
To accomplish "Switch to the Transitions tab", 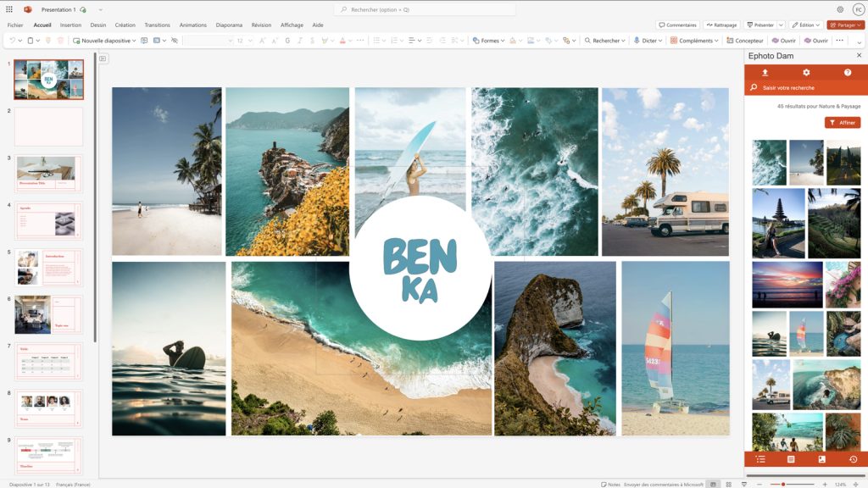I will [157, 25].
